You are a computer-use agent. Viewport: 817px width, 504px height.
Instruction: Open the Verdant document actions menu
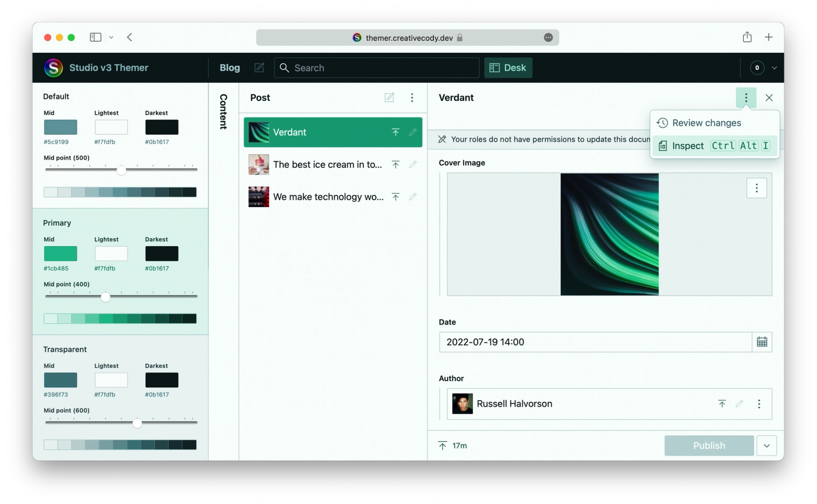click(746, 98)
